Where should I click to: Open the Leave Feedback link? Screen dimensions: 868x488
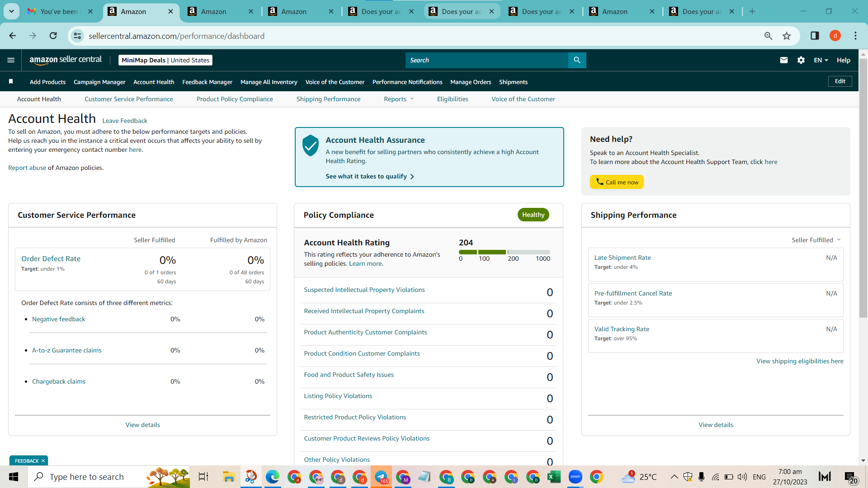pos(125,121)
